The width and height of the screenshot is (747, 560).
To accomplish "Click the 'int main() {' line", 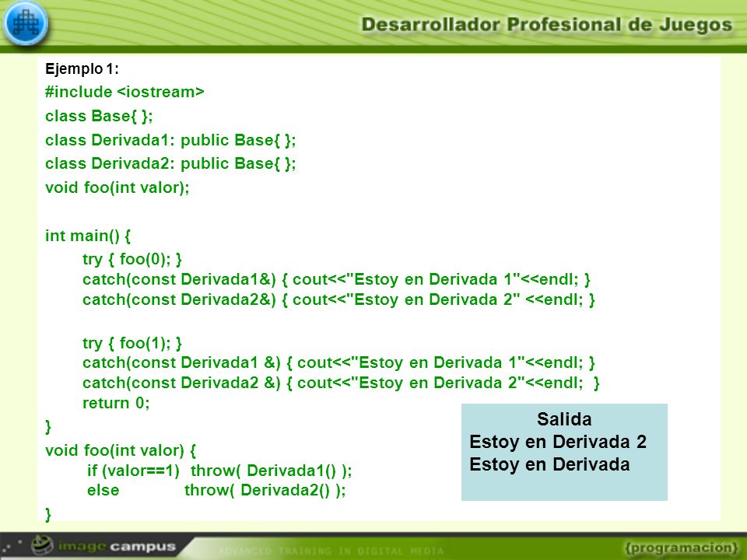I will tap(88, 236).
